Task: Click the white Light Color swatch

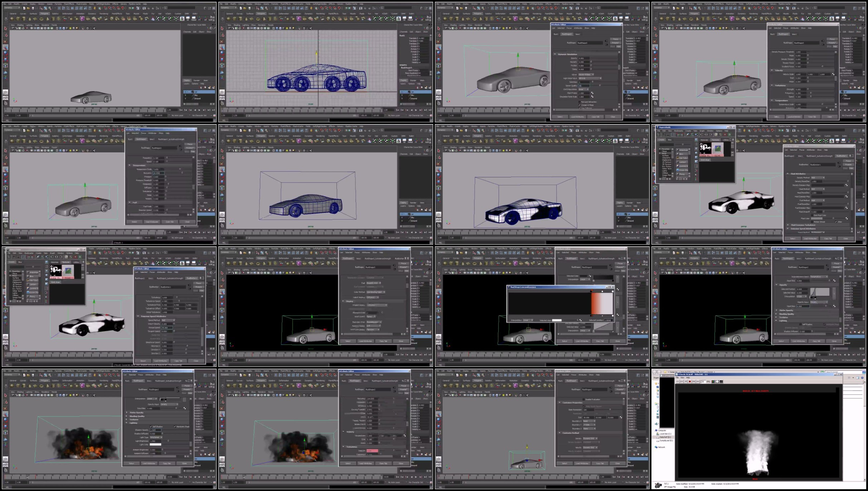Action: point(155,445)
